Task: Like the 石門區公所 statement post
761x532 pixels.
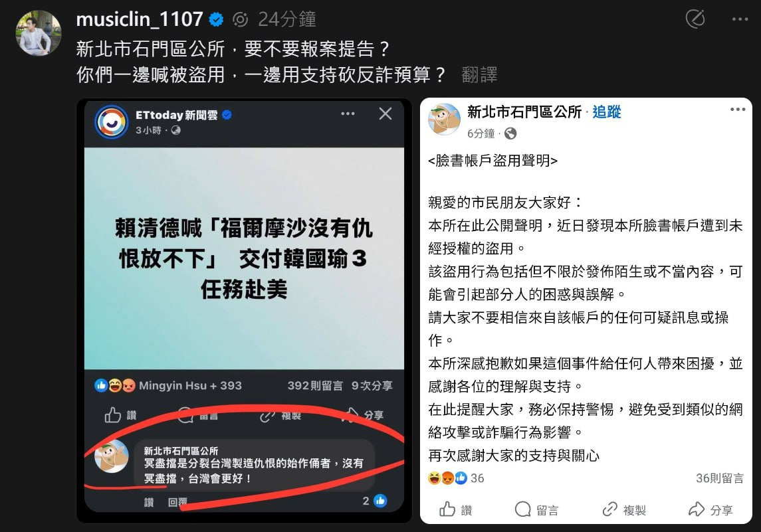Action: [455, 509]
